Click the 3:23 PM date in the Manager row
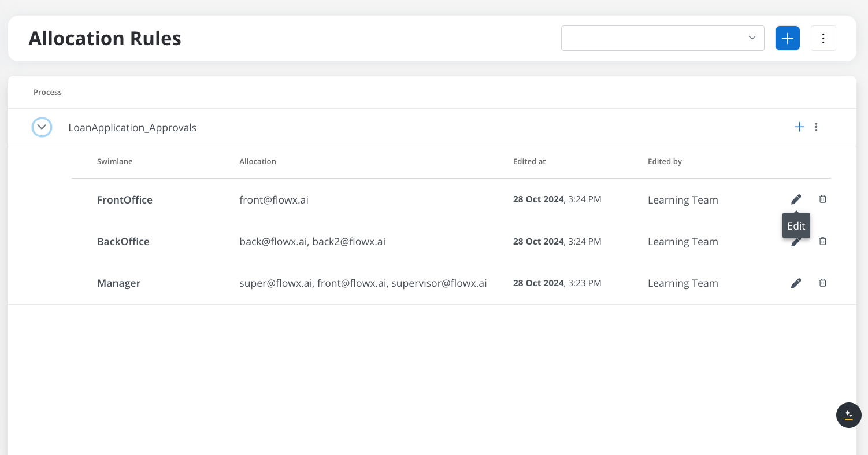 coord(557,283)
